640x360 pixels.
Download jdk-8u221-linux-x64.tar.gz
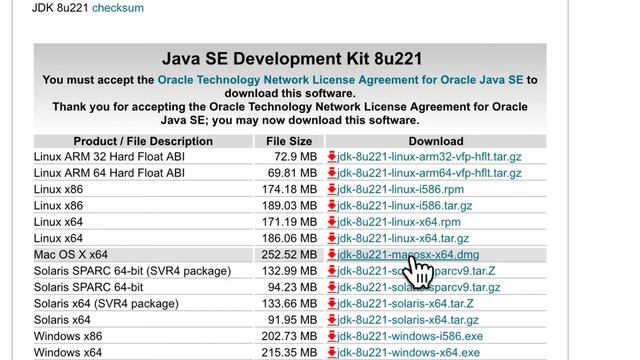click(403, 238)
